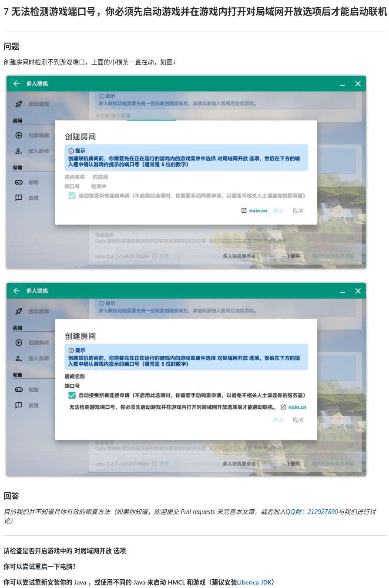Click the 问题 heading
The width and height of the screenshot is (389, 588).
click(11, 47)
